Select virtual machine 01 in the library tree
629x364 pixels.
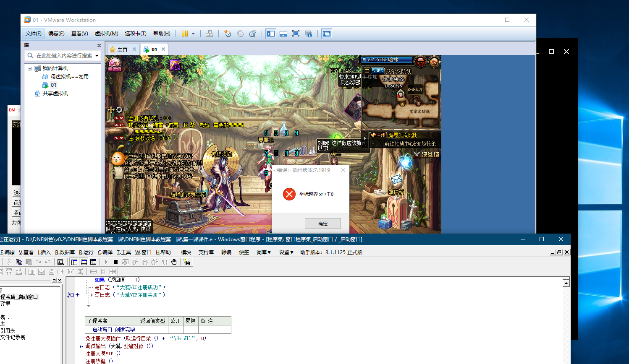[53, 85]
